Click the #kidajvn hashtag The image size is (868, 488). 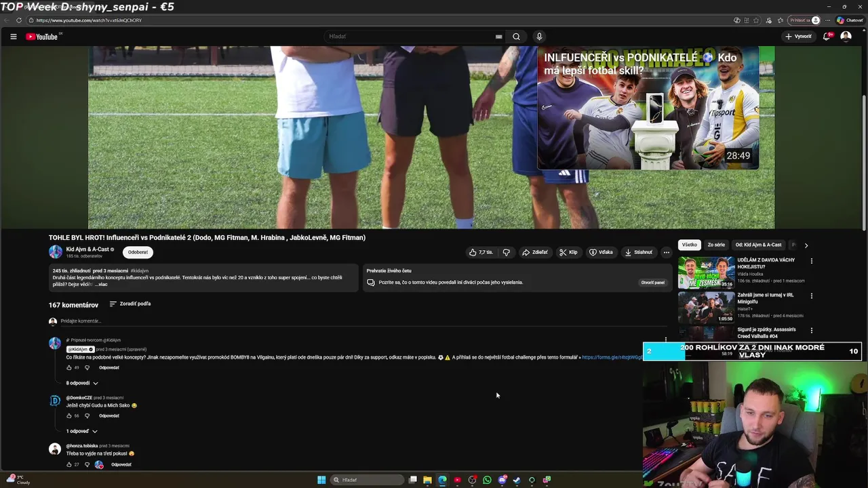140,271
